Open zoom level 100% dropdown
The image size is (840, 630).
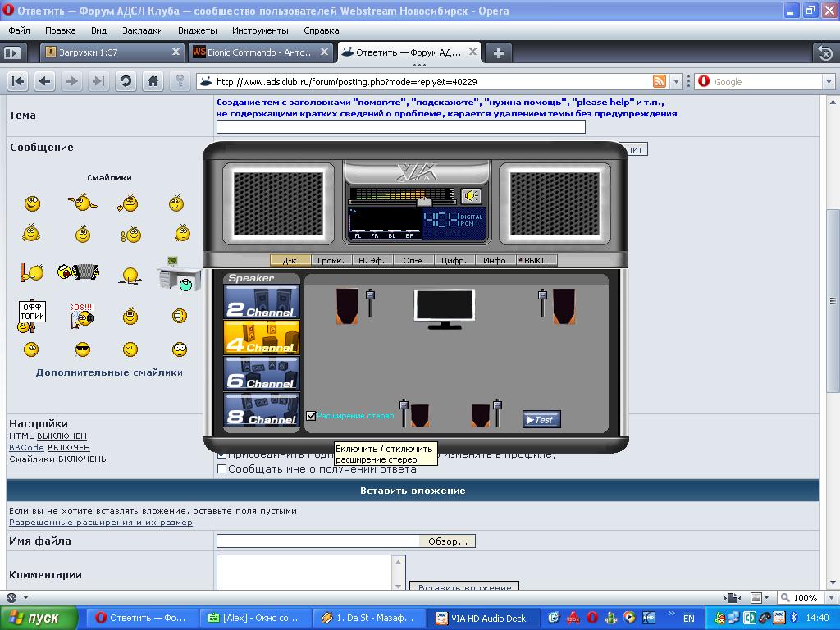click(831, 597)
